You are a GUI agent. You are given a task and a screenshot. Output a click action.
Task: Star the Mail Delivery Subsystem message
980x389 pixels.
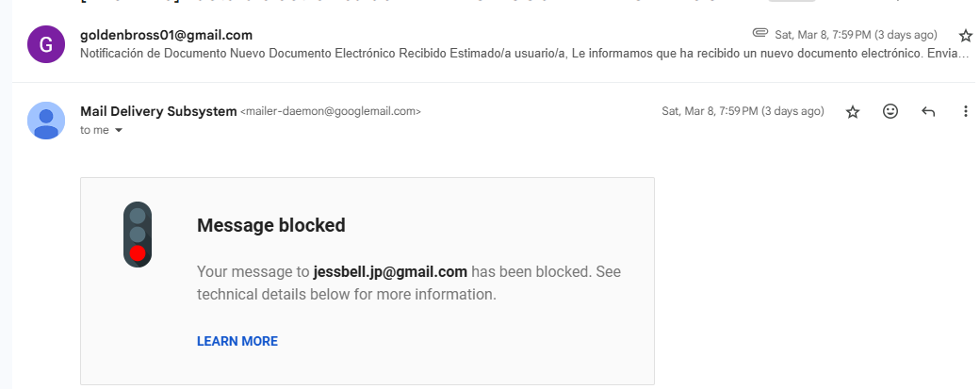click(853, 112)
